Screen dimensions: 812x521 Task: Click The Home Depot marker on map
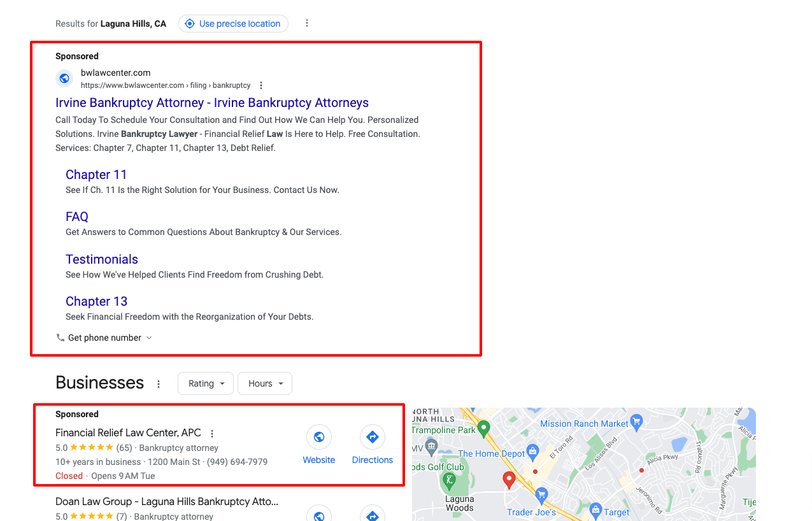coord(534,453)
